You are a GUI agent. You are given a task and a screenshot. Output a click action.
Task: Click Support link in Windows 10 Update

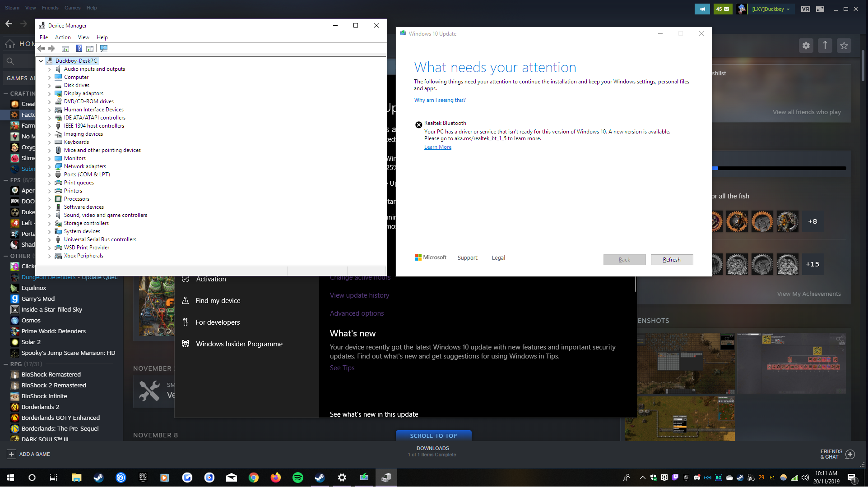pos(467,258)
